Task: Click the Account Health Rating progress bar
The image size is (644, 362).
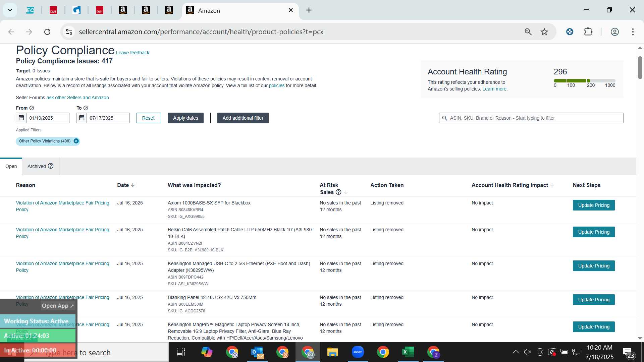Action: coord(584,81)
